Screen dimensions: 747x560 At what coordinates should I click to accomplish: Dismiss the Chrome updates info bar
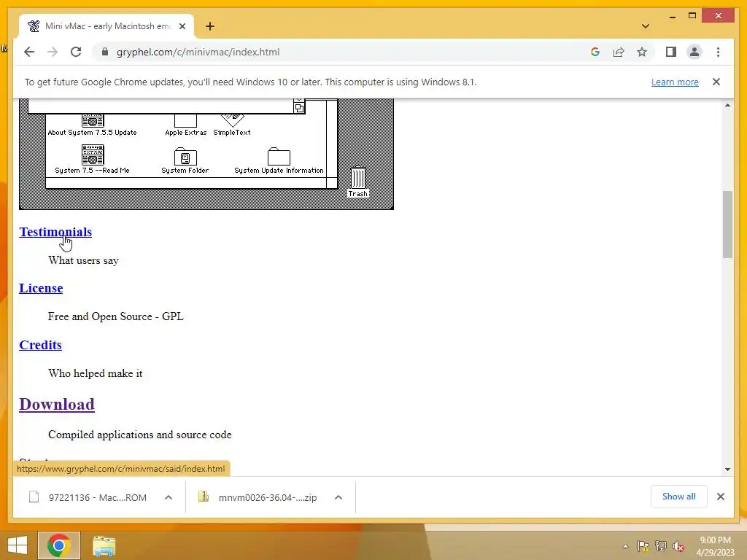[716, 82]
